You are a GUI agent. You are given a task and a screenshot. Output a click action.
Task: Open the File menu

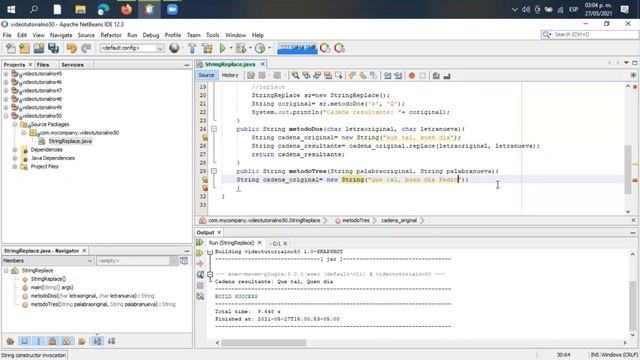coord(7,35)
